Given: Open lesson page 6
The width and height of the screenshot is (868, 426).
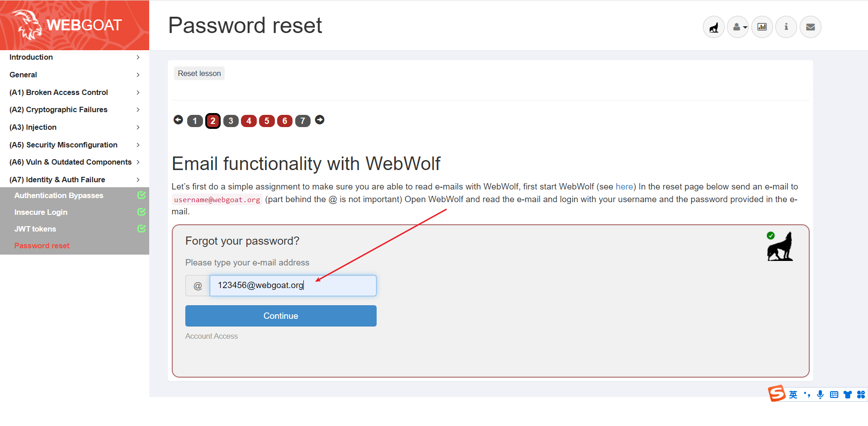Looking at the screenshot, I should click(x=285, y=121).
